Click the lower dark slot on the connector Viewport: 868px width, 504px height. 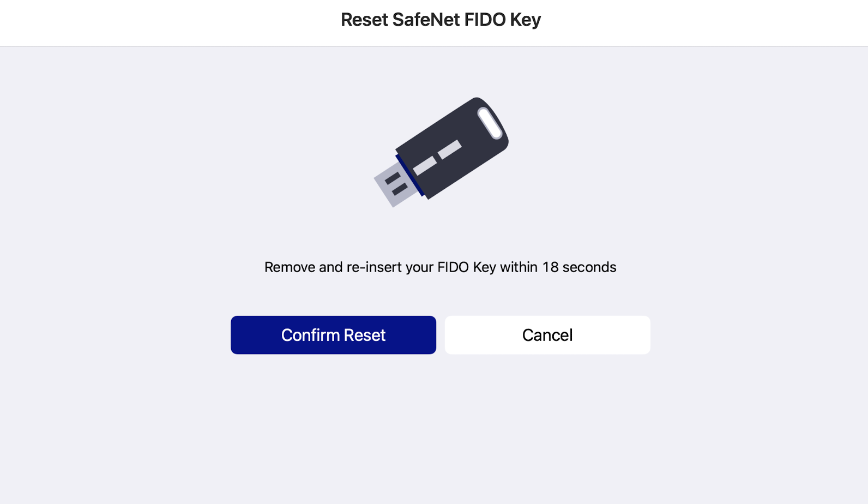coord(400,189)
